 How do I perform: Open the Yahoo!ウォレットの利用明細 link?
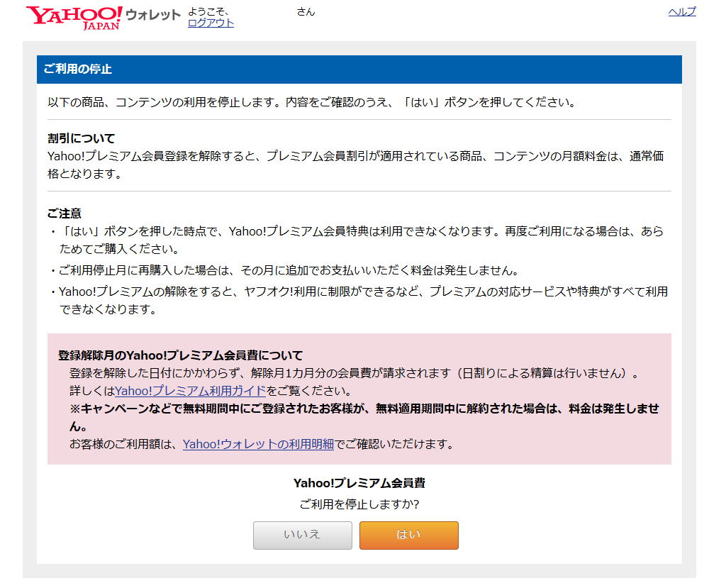pyautogui.click(x=258, y=444)
